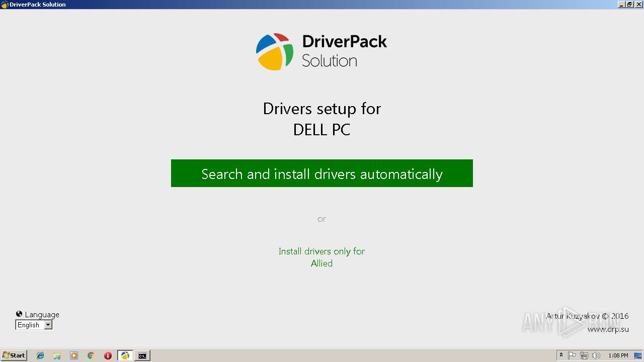The image size is (644, 362).
Task: Close the DriverPack Solution window
Action: (x=638, y=4)
